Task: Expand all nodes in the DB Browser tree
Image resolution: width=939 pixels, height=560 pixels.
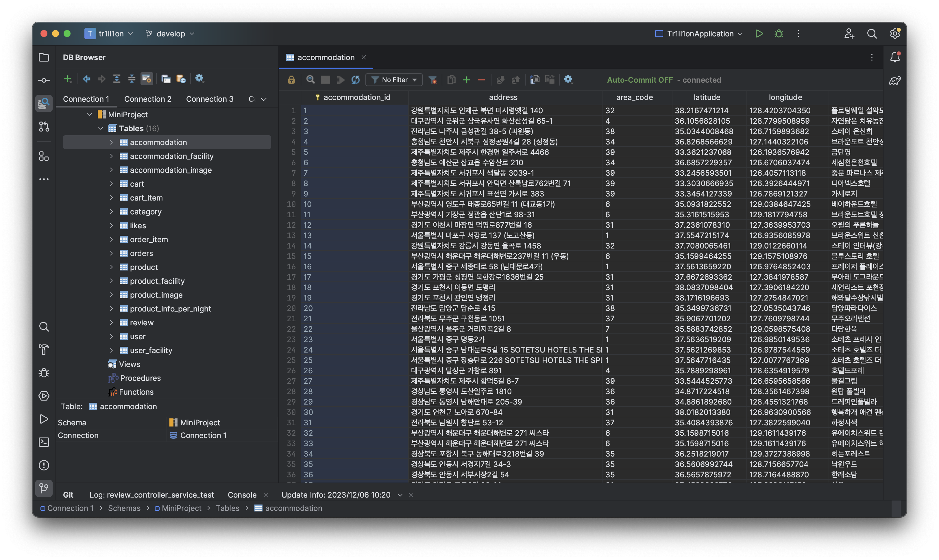Action: (117, 79)
